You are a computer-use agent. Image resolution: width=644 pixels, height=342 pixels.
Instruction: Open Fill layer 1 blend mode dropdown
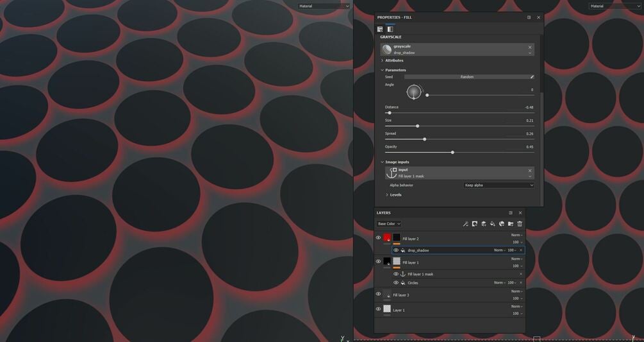(x=516, y=259)
